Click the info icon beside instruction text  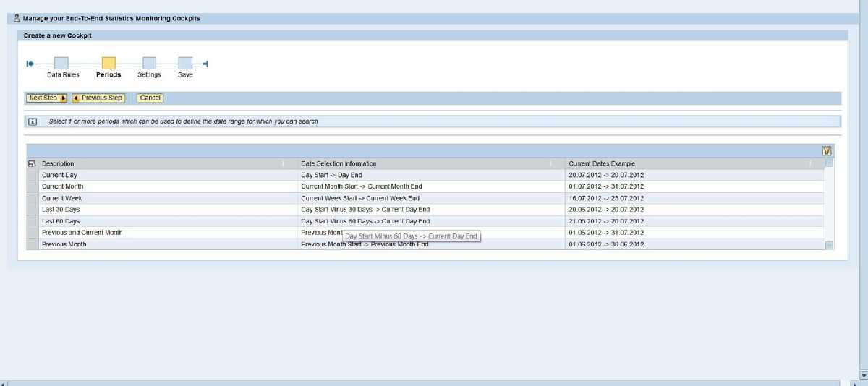point(32,121)
